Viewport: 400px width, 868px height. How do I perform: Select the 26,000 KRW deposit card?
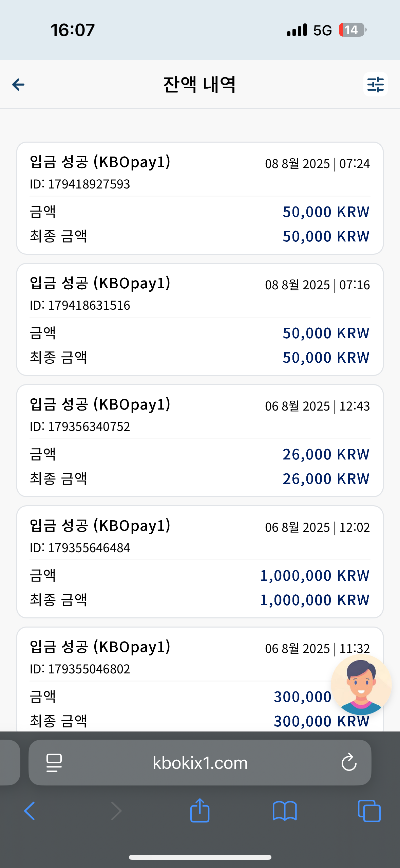click(200, 441)
